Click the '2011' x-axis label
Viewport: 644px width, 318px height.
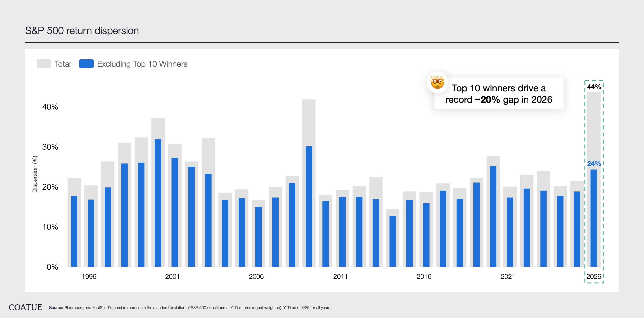pyautogui.click(x=340, y=276)
